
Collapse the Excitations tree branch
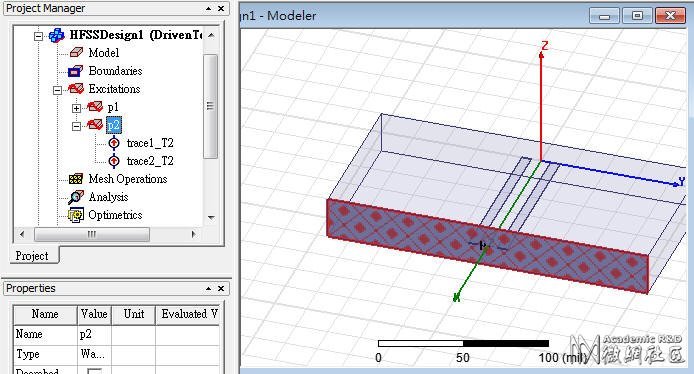(57, 90)
